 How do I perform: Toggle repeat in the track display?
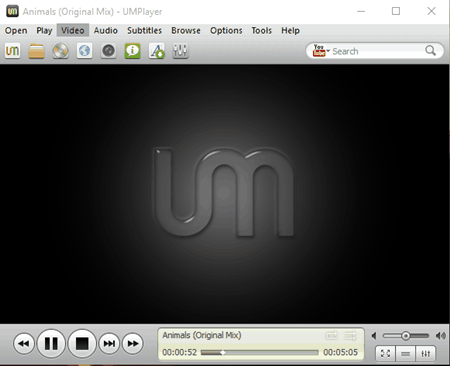(x=332, y=335)
